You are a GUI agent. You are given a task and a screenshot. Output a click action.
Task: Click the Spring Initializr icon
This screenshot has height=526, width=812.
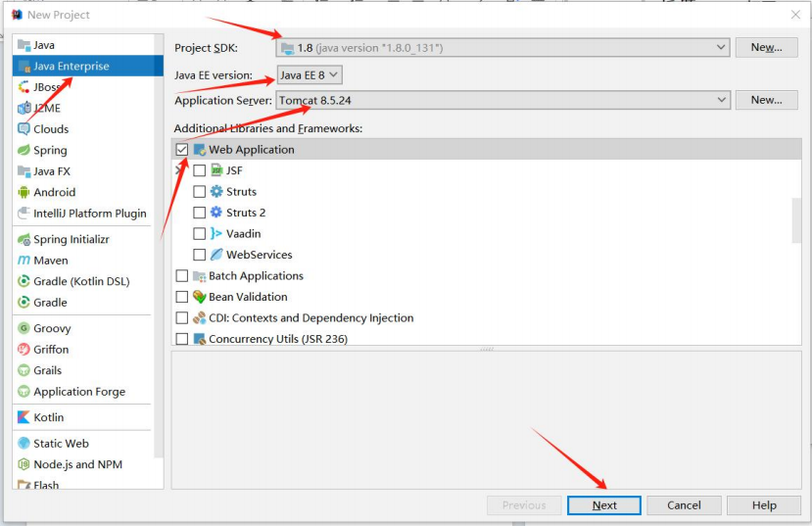[24, 239]
